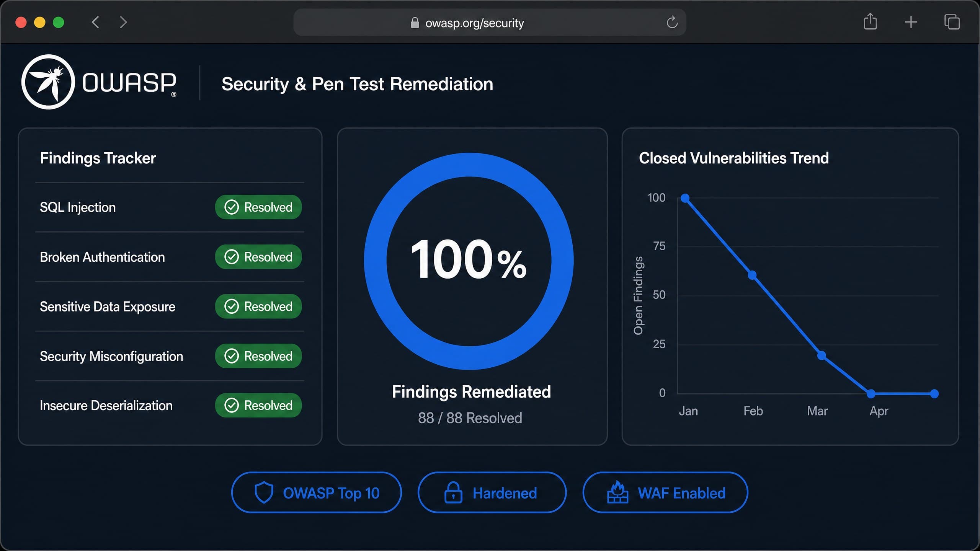
Task: Open the share icon in the browser toolbar
Action: click(870, 21)
